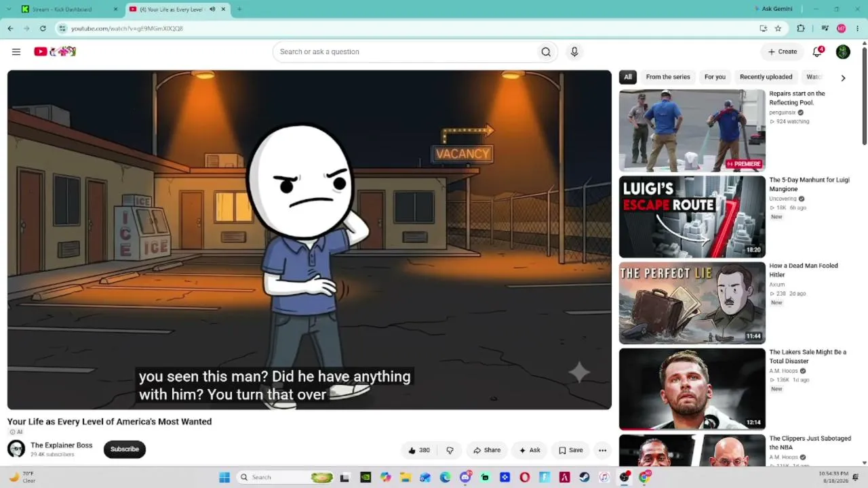868x488 pixels.
Task: Launch Steam from the taskbar
Action: 585,477
